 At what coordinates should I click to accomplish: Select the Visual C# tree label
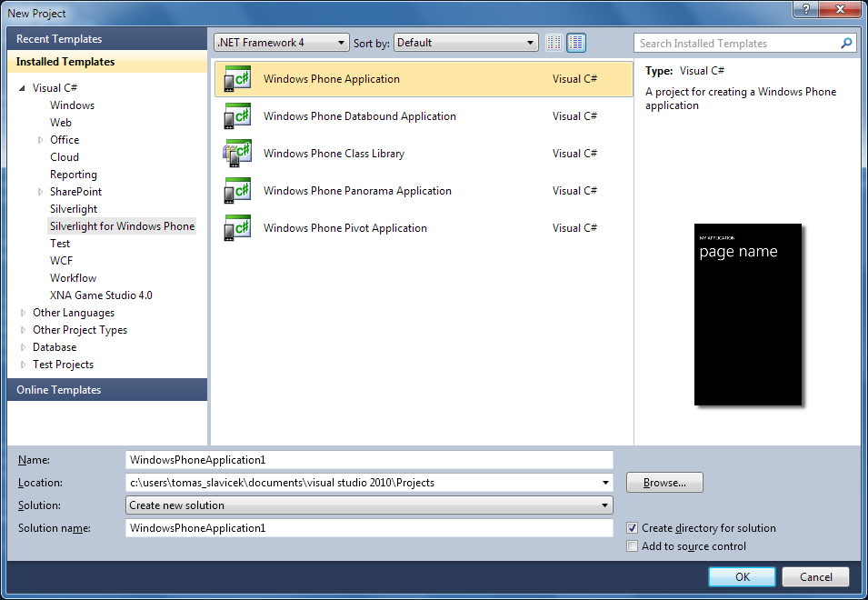click(x=55, y=88)
